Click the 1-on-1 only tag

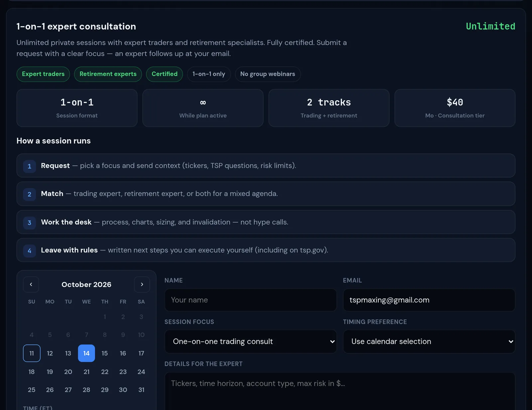click(x=209, y=74)
